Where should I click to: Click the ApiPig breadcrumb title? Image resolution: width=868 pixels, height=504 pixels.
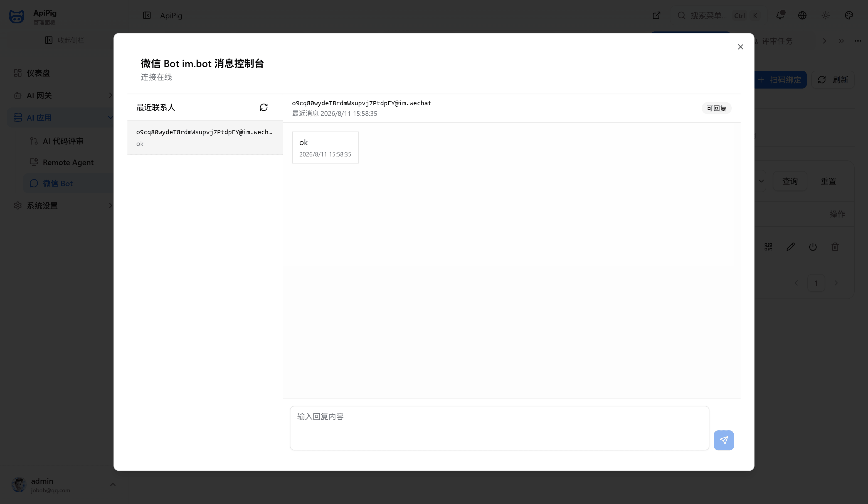point(171,16)
